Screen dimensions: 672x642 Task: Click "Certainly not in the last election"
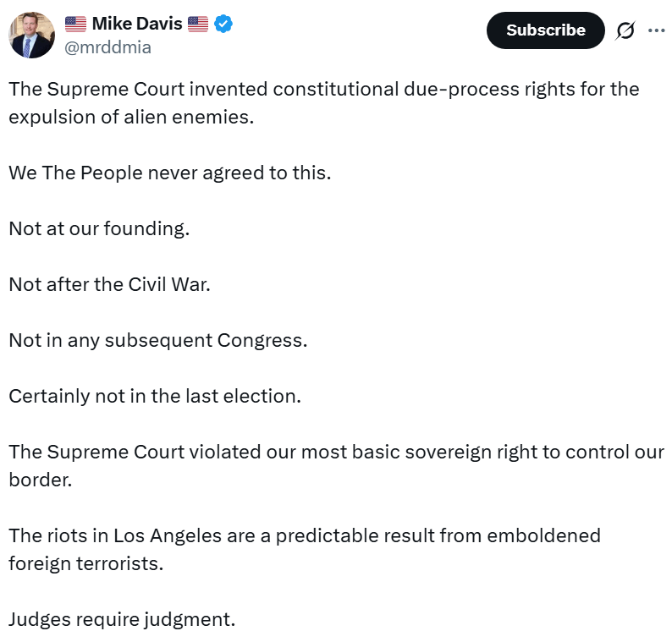155,396
